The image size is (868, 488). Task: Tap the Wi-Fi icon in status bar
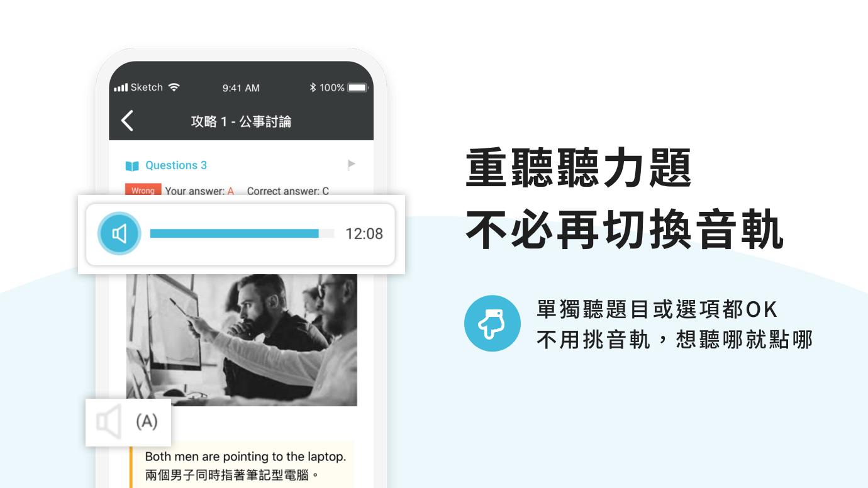[x=174, y=87]
